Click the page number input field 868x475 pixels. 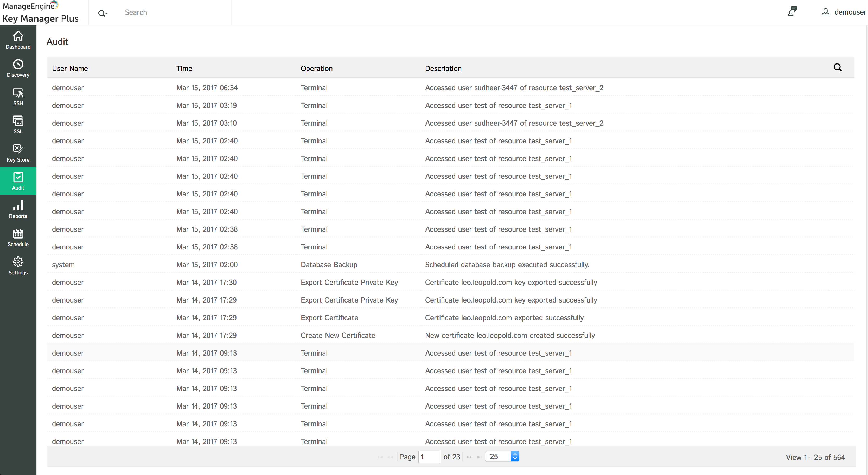[x=429, y=457]
